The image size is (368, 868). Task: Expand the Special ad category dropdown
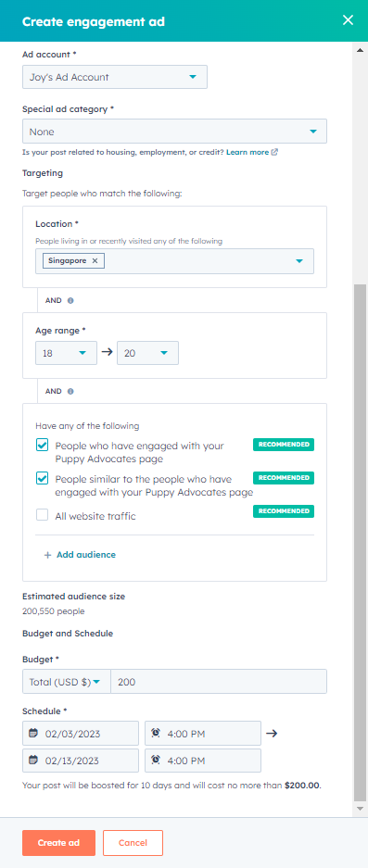coord(174,132)
